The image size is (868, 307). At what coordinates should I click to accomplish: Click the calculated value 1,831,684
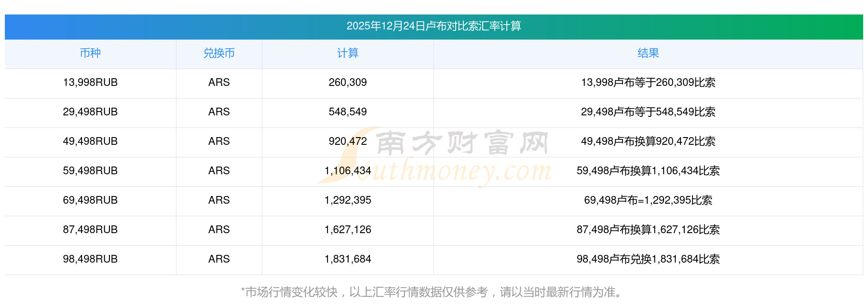(x=348, y=259)
